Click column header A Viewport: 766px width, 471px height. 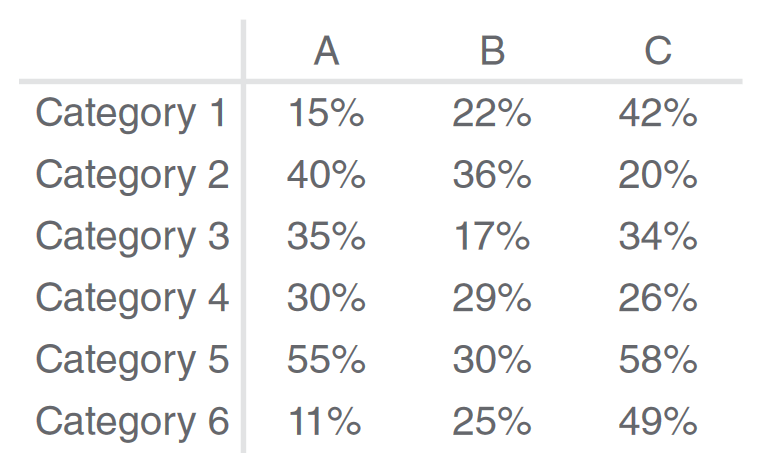[326, 51]
